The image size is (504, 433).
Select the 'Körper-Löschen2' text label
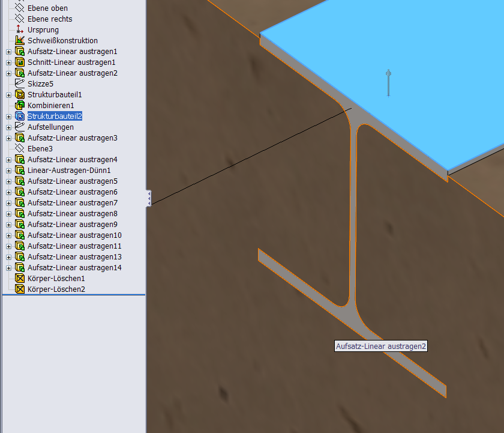56,289
